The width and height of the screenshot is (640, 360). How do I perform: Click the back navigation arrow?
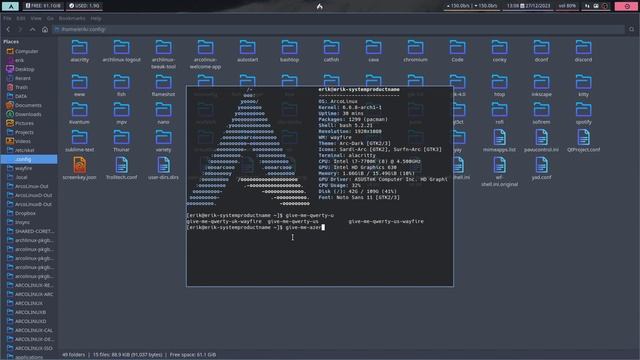pos(8,29)
